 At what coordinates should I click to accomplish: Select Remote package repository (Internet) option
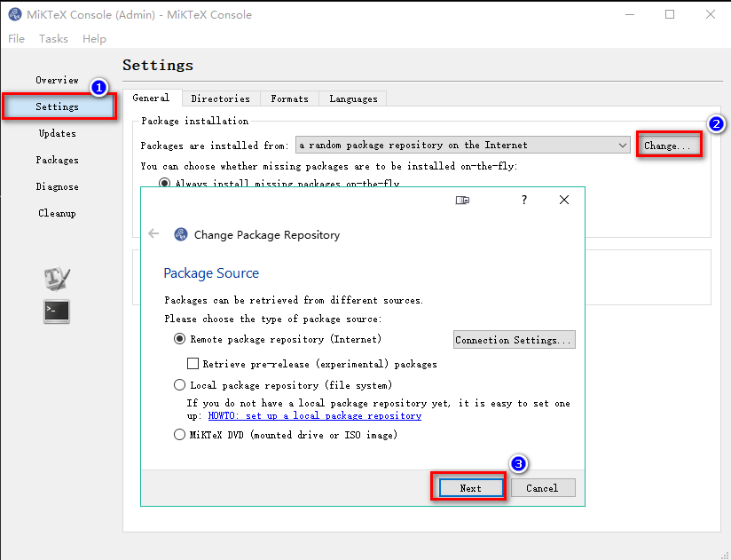[x=278, y=339]
